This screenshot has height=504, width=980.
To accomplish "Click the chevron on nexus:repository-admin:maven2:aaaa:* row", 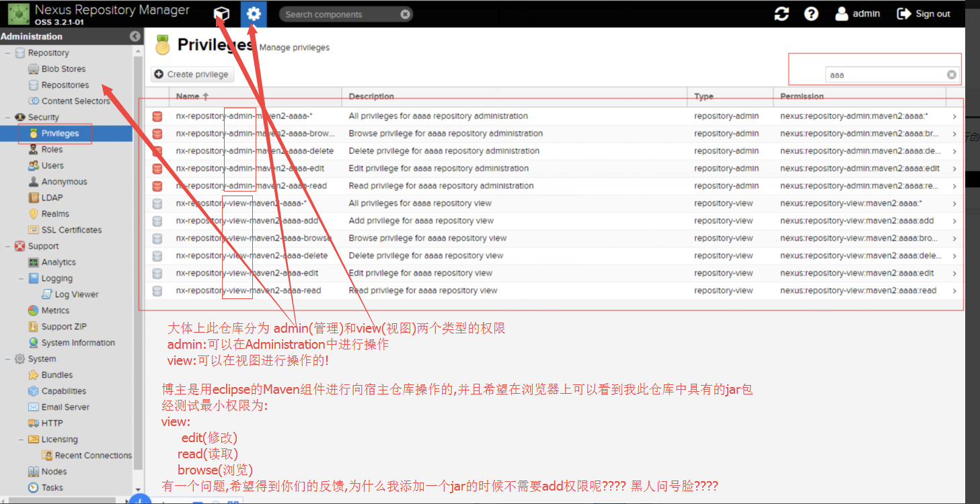I will pos(954,116).
